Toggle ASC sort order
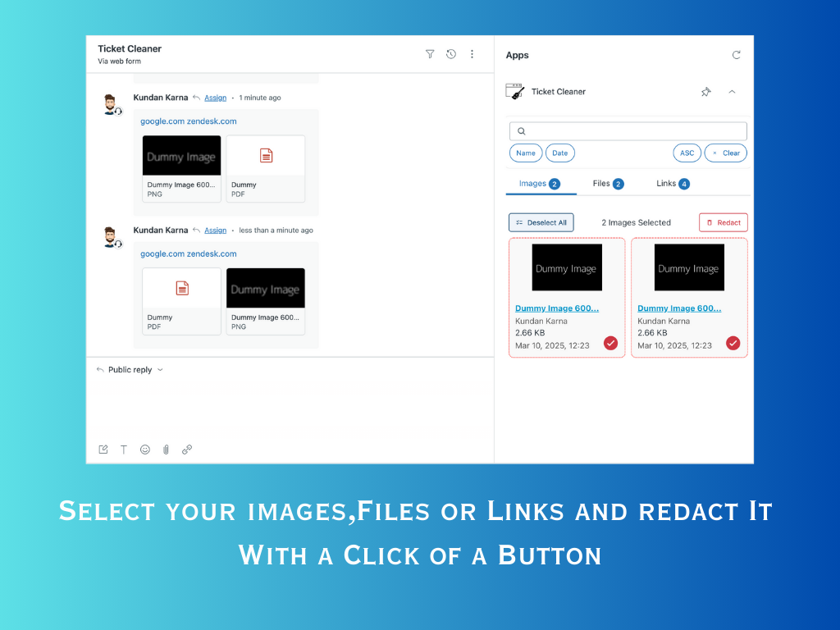This screenshot has width=840, height=630. [687, 153]
